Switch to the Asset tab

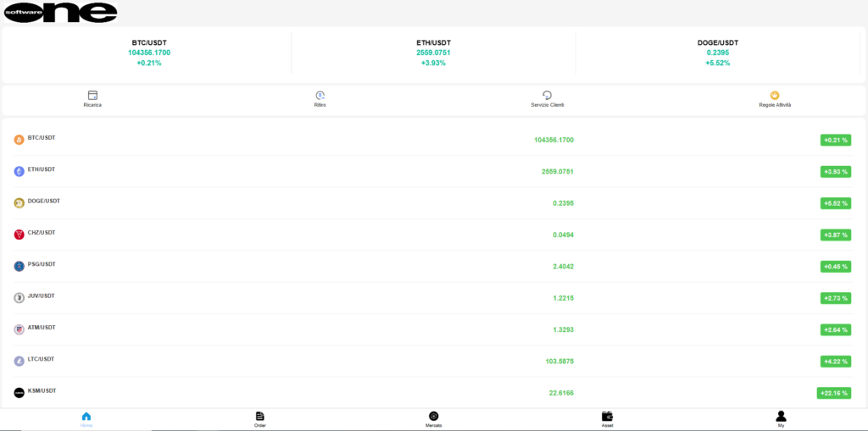coord(607,419)
